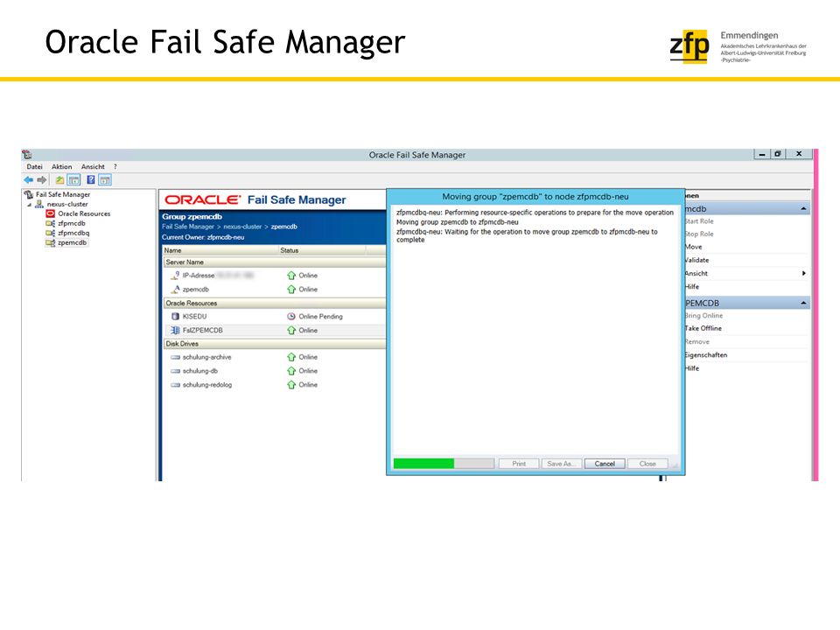This screenshot has height=630, width=840.
Task: Click the IP-Adresse resource icon
Action: point(175,276)
